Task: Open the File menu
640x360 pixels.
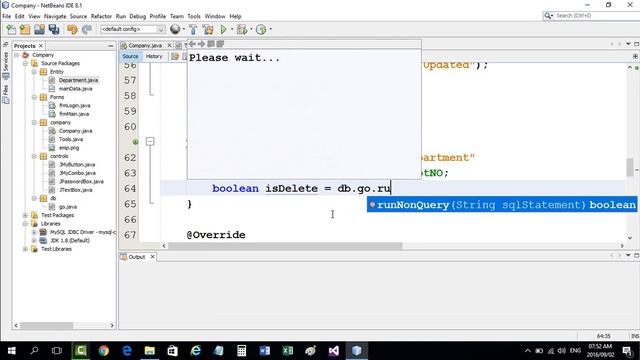Action: [7, 16]
